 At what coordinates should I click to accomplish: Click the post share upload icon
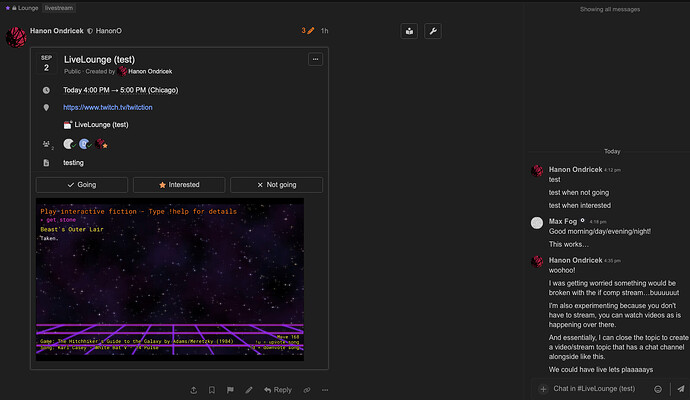pos(194,390)
